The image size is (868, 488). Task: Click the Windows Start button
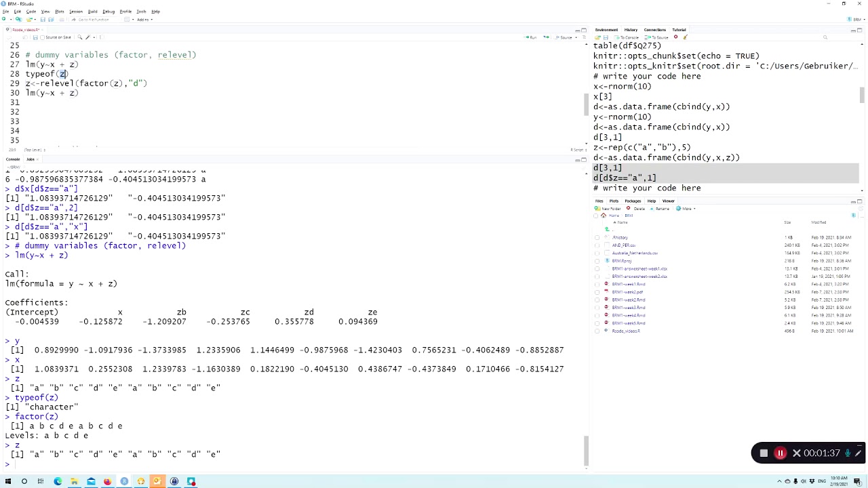(x=8, y=481)
